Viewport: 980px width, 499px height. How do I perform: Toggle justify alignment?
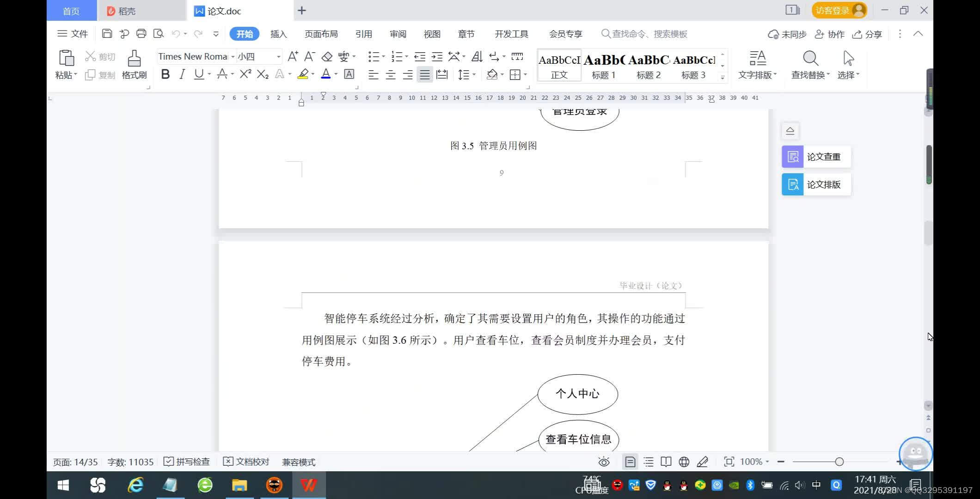pos(425,74)
